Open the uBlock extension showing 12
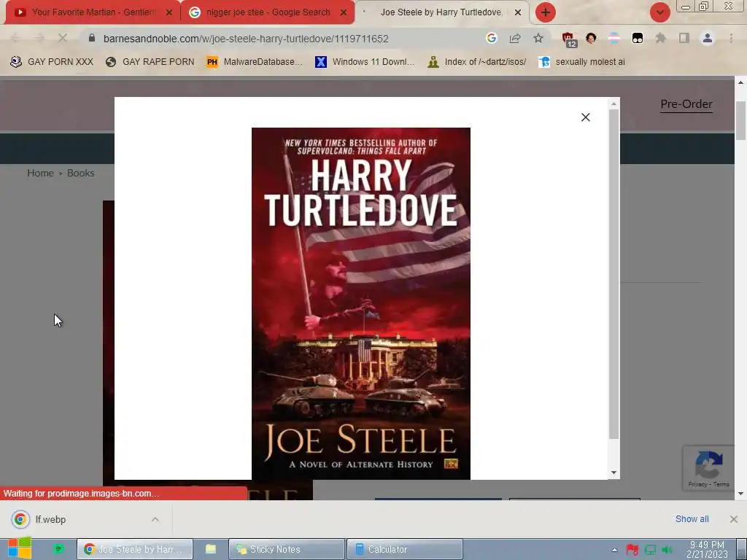747x560 pixels. [569, 39]
